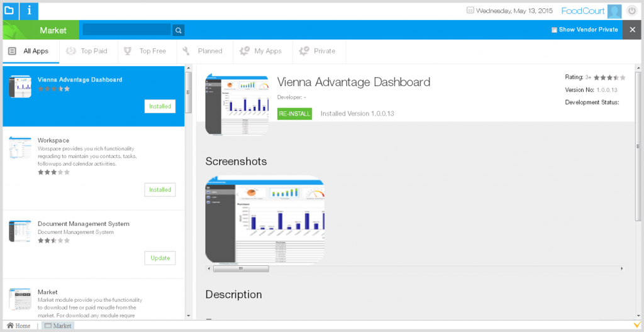Click the Version No: 1.0.0.13 text
Screen dimensions: 644x332
(591, 89)
